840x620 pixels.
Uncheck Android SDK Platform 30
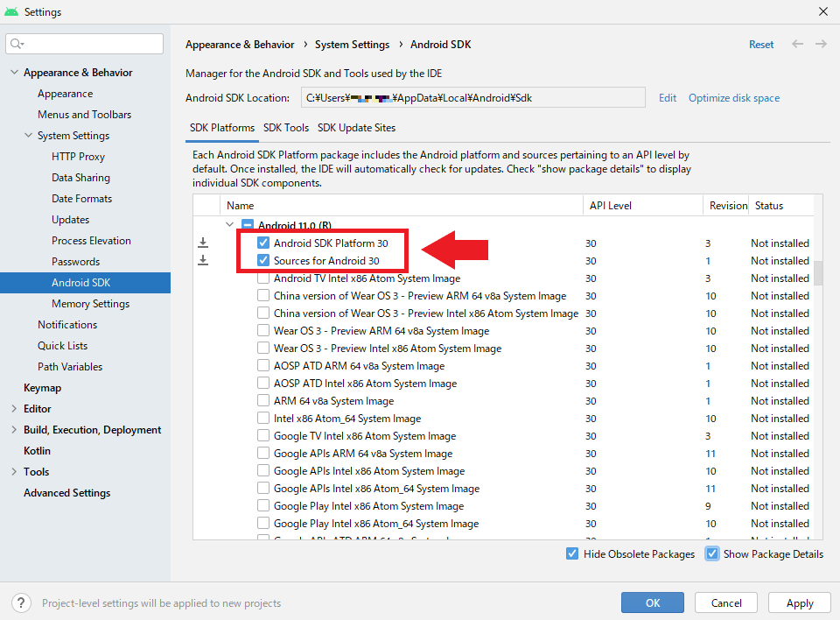(263, 243)
